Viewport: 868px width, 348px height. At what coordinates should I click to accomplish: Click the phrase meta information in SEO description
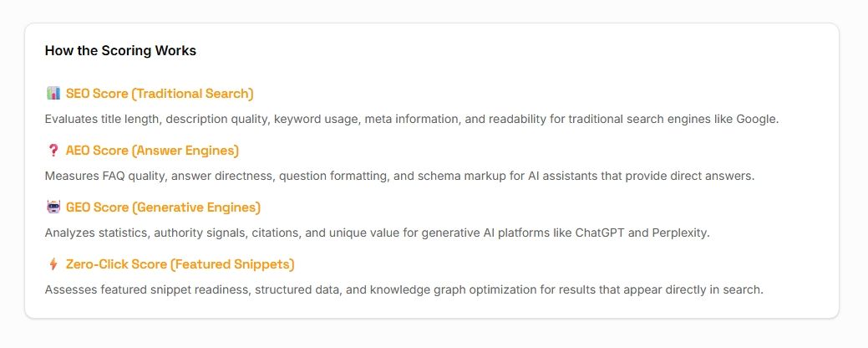(411, 119)
